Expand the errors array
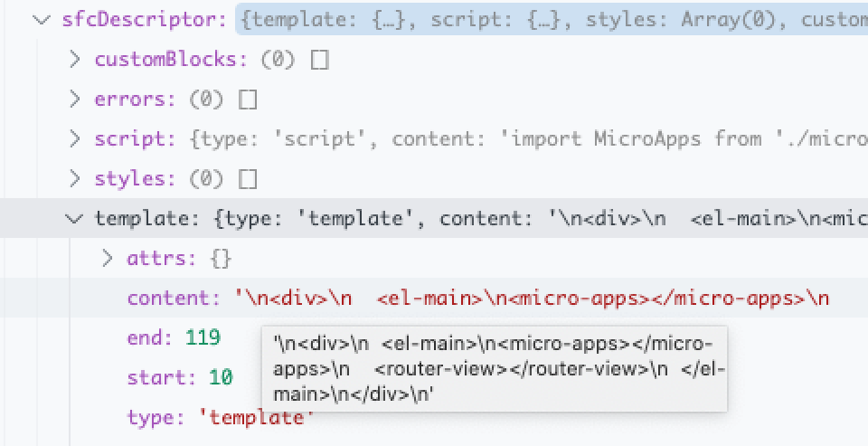868x446 pixels. pos(74,100)
